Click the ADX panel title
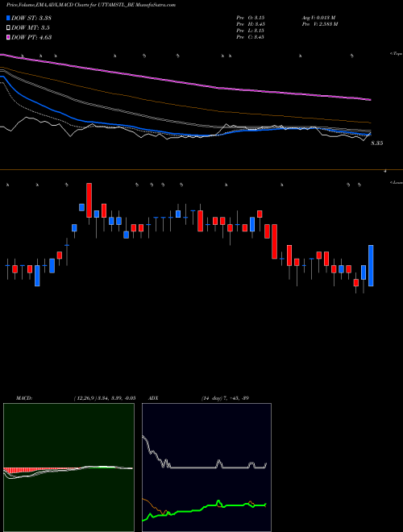403x532 pixels. 154,398
